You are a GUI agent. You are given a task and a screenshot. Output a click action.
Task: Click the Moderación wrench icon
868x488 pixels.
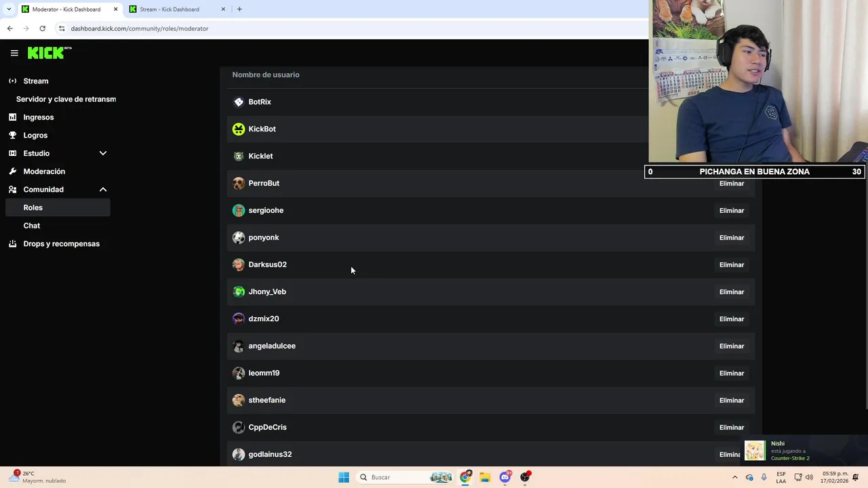coord(12,171)
